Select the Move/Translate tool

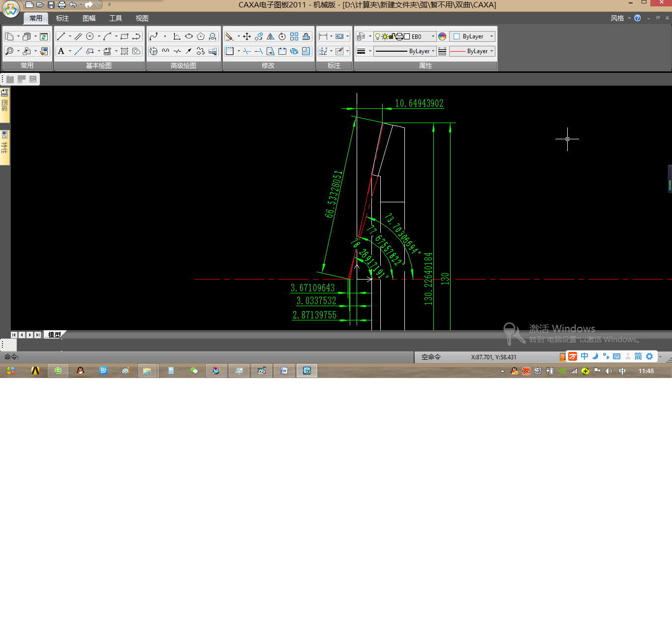tap(247, 36)
